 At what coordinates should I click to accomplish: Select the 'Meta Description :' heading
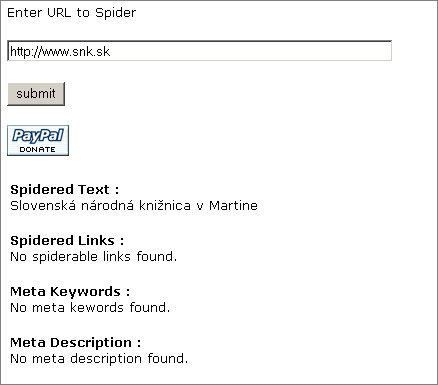(x=75, y=342)
